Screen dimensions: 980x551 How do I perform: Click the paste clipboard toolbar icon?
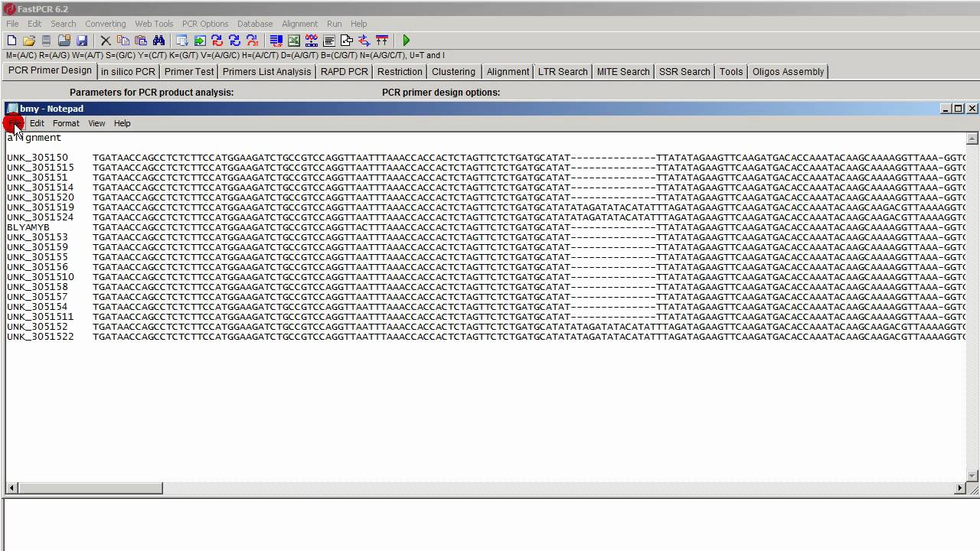(141, 41)
